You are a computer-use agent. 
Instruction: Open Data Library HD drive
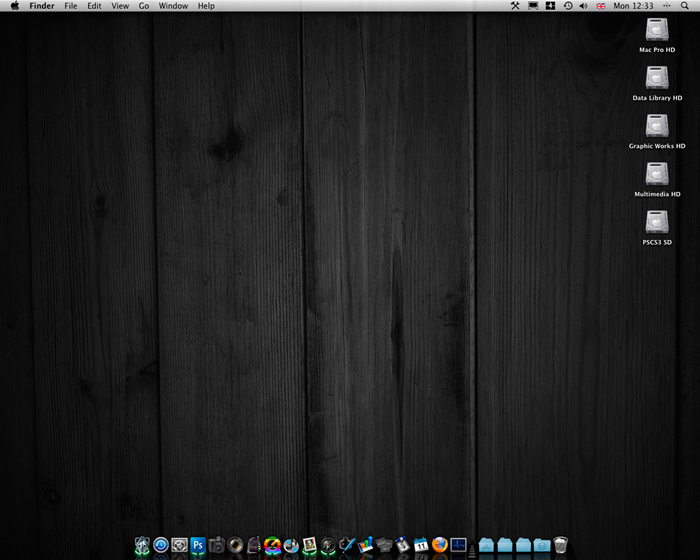tap(657, 79)
